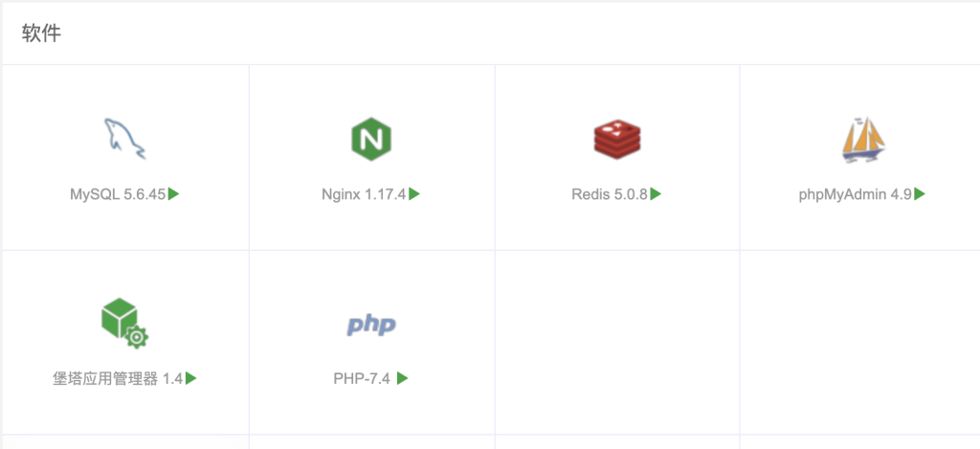980x449 pixels.
Task: Click the empty cell below Redis
Action: pyautogui.click(x=617, y=342)
